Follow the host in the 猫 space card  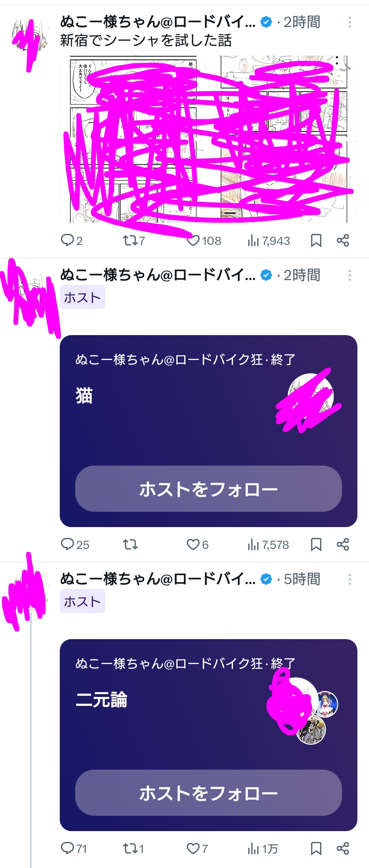(x=208, y=488)
